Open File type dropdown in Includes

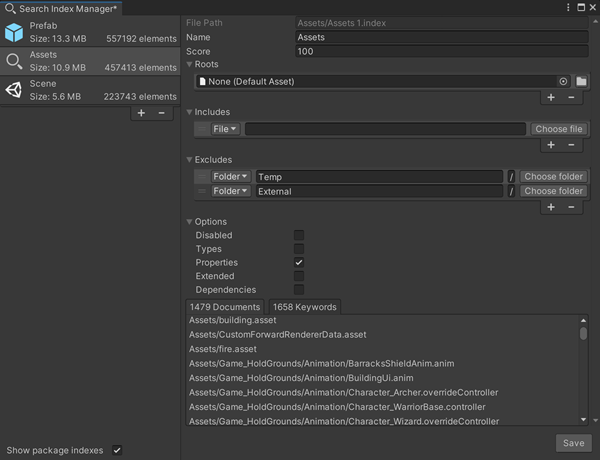(224, 129)
